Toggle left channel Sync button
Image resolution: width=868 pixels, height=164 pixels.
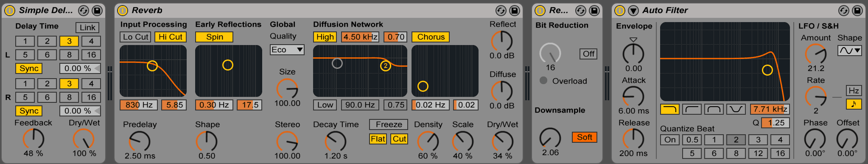[x=29, y=68]
